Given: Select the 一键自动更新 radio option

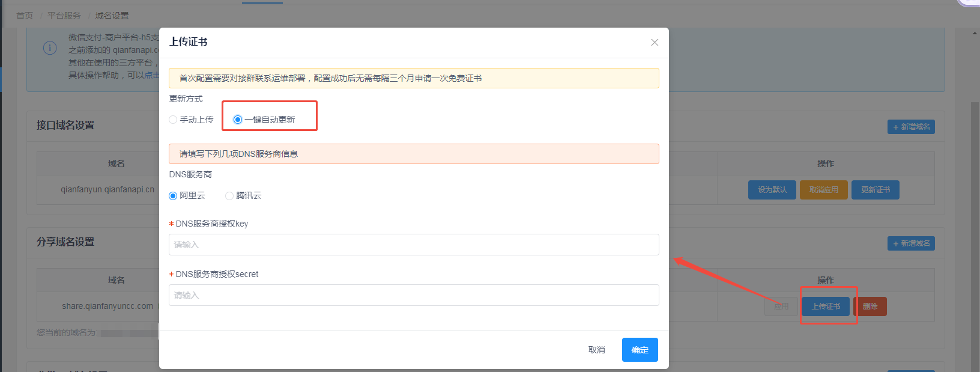Looking at the screenshot, I should pyautogui.click(x=264, y=120).
